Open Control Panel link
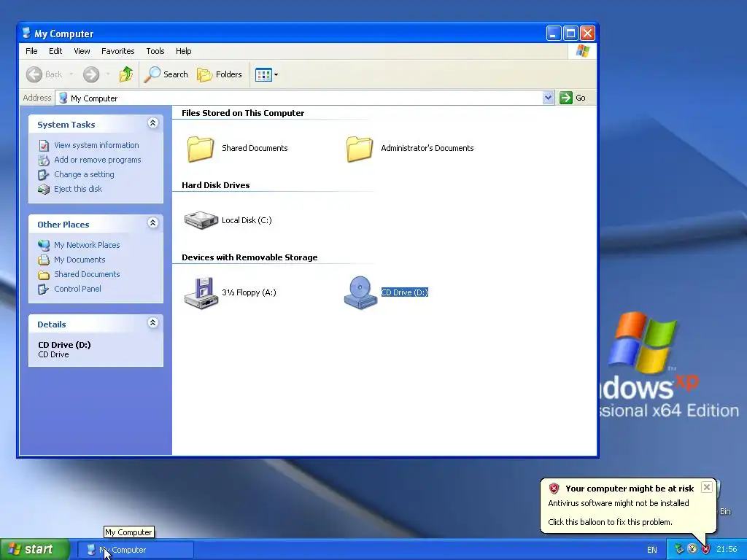 77,289
